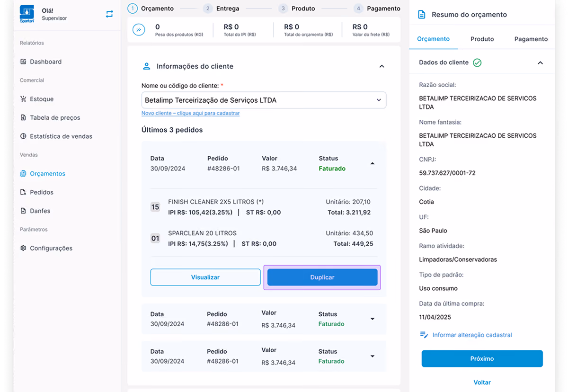
Task: Click the Tabela de preços icon
Action: tap(23, 117)
